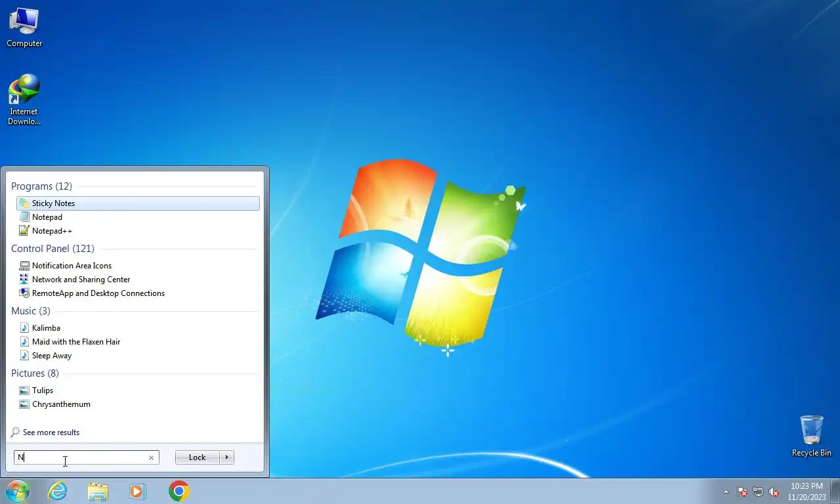Open the shutdown options arrow next to Lock
Screen dimensions: 840x504
tap(226, 457)
